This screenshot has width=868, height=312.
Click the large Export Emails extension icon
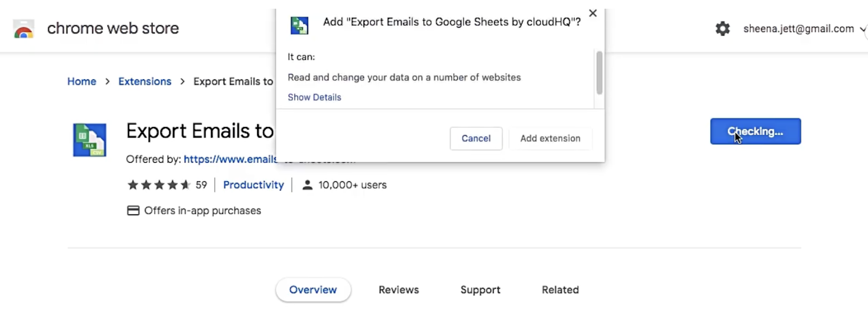(x=90, y=140)
